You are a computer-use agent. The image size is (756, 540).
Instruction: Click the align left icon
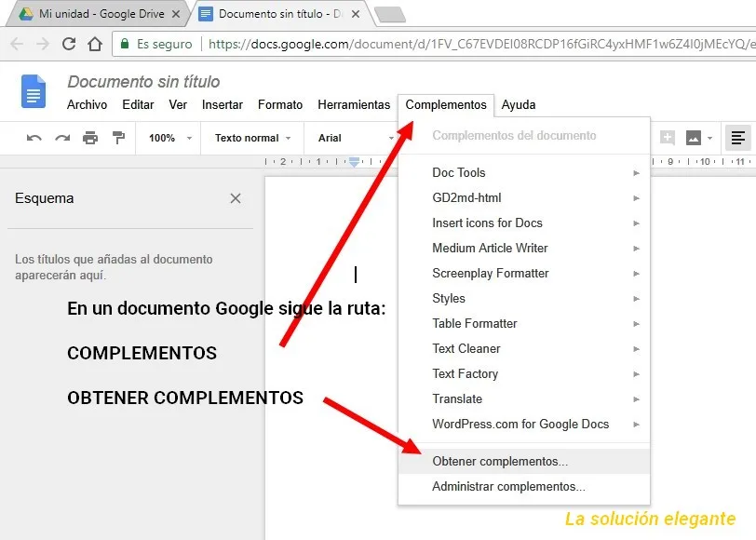[x=737, y=138]
